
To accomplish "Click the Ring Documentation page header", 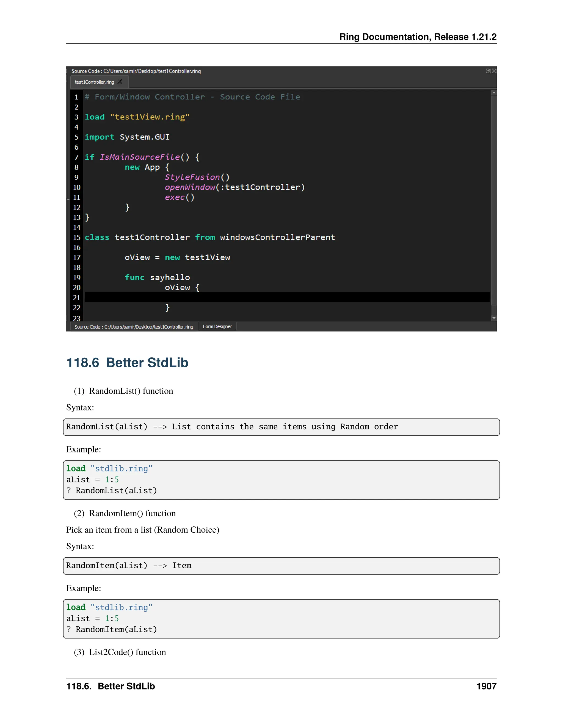I will (418, 37).
